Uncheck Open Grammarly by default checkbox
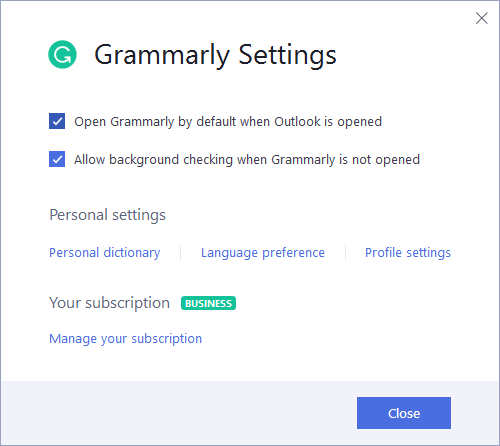 [x=57, y=121]
